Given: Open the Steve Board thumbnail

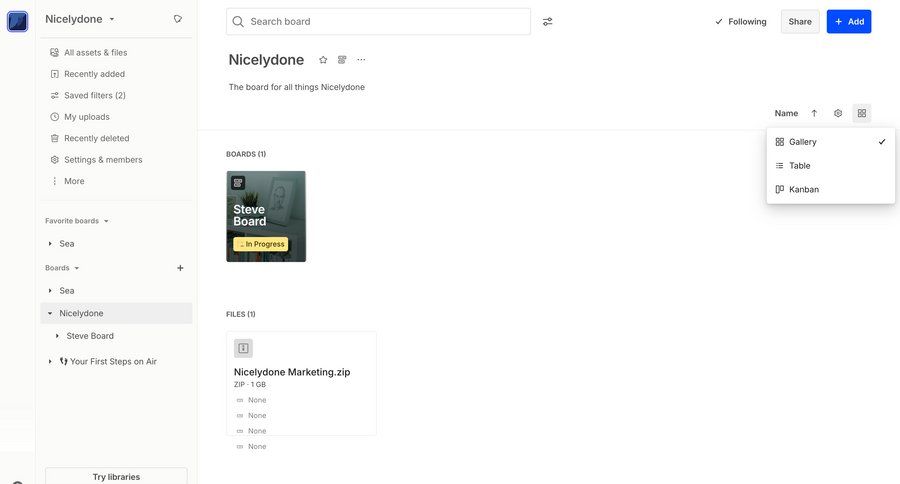Looking at the screenshot, I should pos(266,216).
